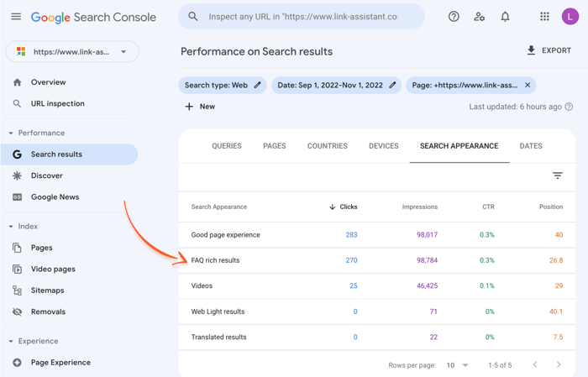Click the 'Web Light results' row
The image size is (588, 377).
(x=377, y=312)
